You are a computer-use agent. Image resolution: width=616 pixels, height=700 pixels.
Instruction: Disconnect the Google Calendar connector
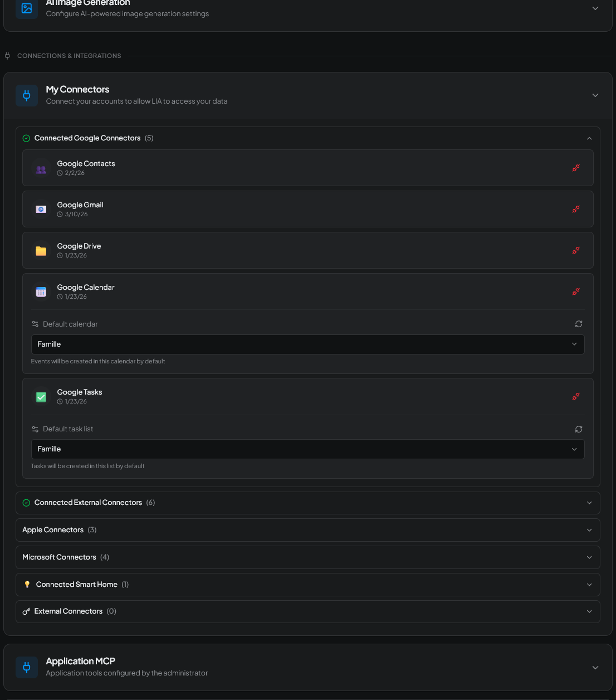click(x=576, y=291)
